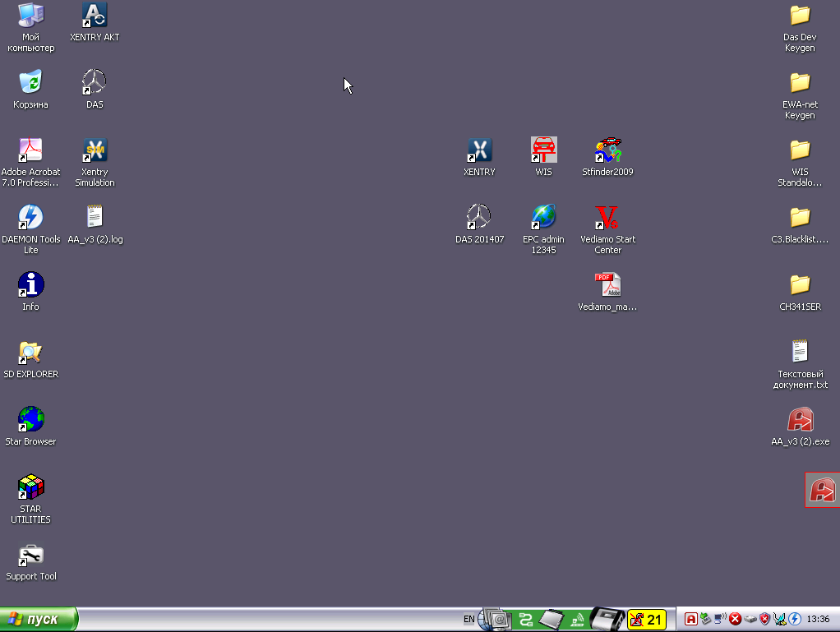
Task: Select the EPC admin 12345 shortcut
Action: coord(543,229)
